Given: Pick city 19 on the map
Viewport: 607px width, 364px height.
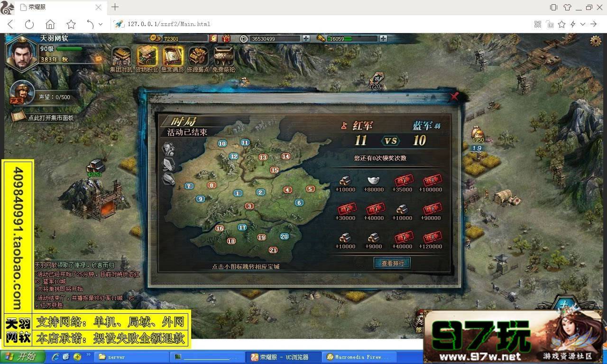Looking at the screenshot, I should 261,237.
